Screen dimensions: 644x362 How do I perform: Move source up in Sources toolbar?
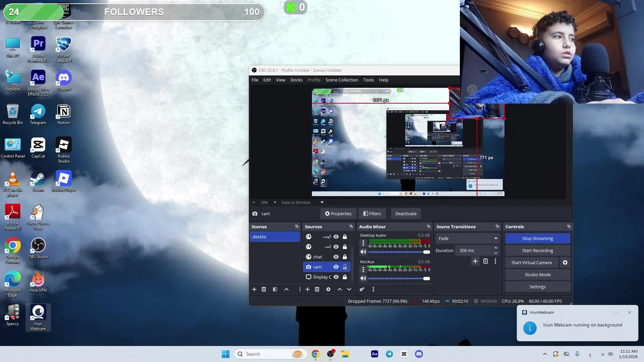340,289
